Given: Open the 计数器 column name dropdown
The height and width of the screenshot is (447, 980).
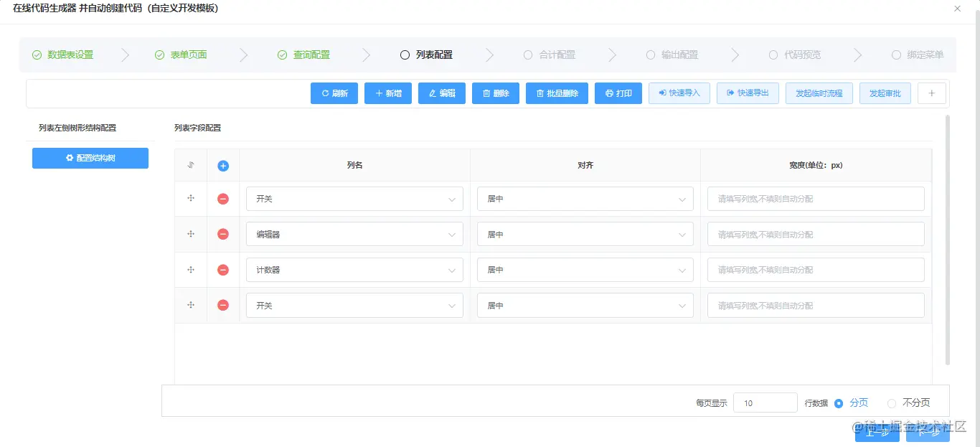Looking at the screenshot, I should pyautogui.click(x=354, y=269).
